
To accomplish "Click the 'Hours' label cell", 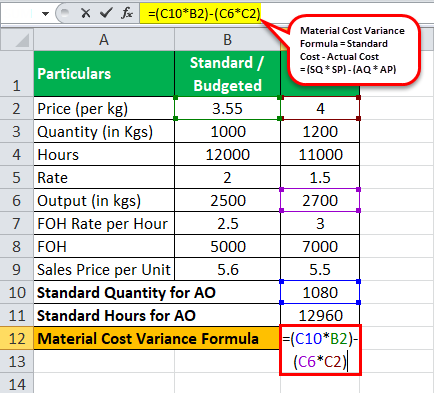I will [104, 155].
